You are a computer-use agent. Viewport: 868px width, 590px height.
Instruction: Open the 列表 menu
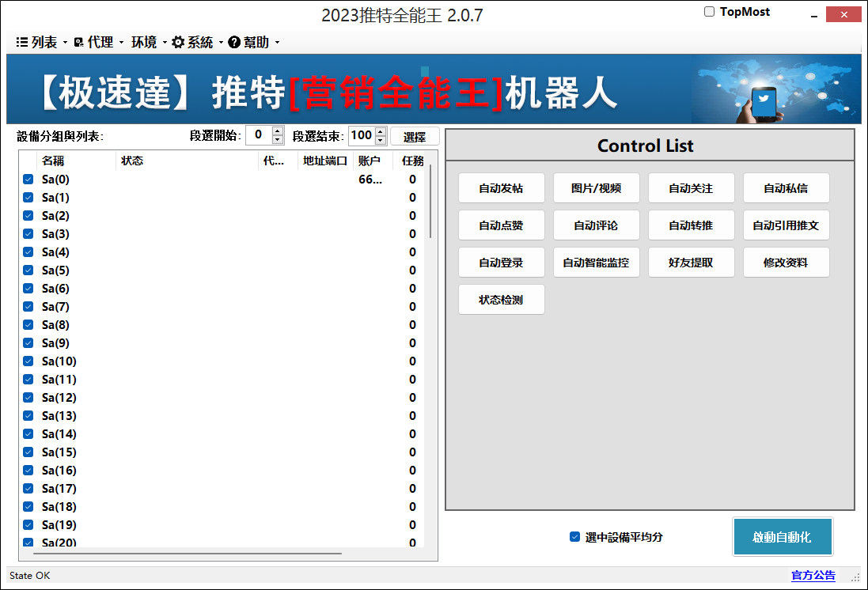[41, 42]
